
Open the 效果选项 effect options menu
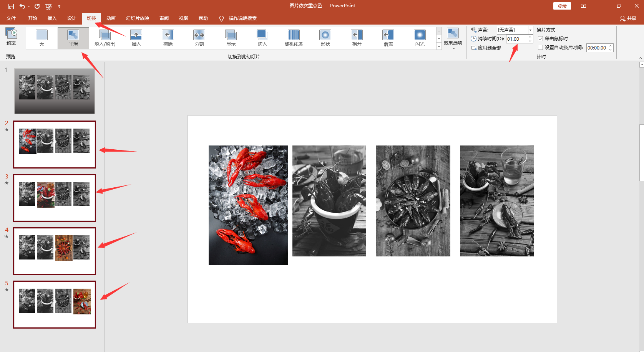[x=453, y=38]
